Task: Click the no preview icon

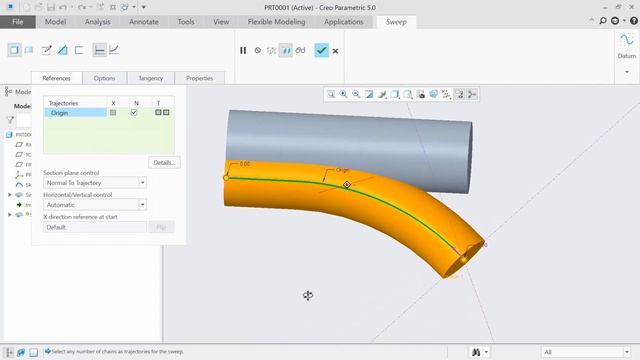Action: pyautogui.click(x=258, y=50)
